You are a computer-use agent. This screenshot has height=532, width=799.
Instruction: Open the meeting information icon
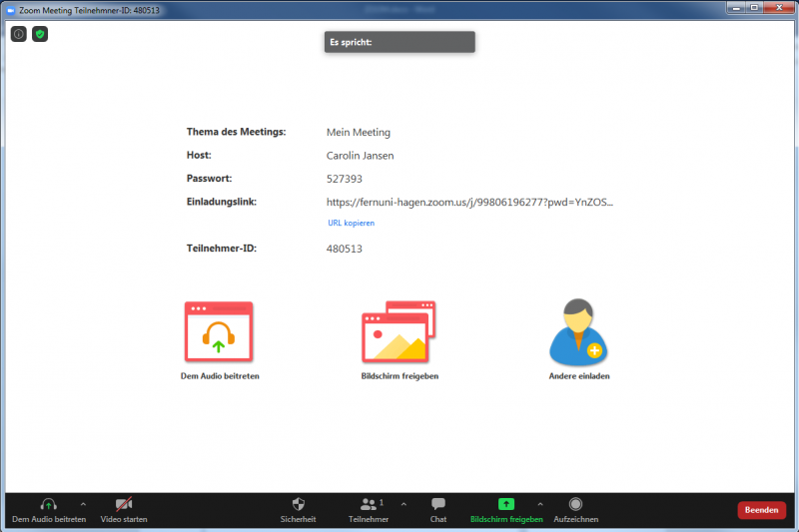pyautogui.click(x=19, y=34)
